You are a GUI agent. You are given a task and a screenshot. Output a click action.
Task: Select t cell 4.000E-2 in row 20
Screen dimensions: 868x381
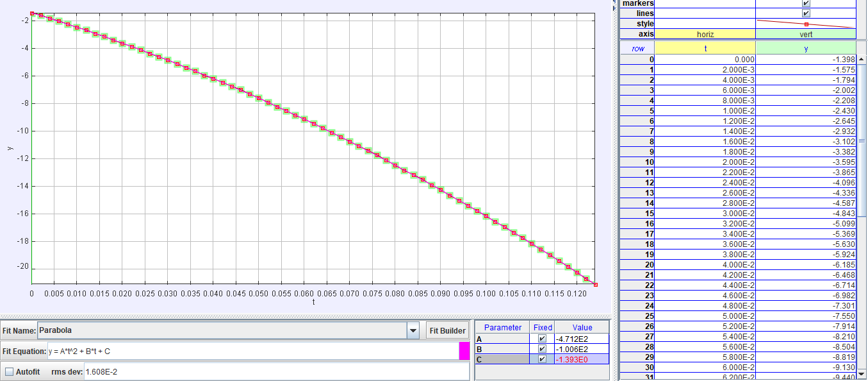pos(705,264)
